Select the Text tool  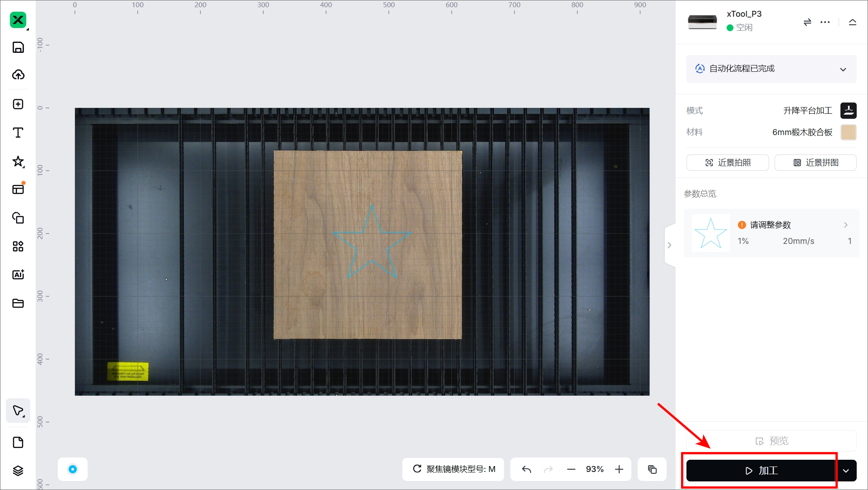pos(18,133)
